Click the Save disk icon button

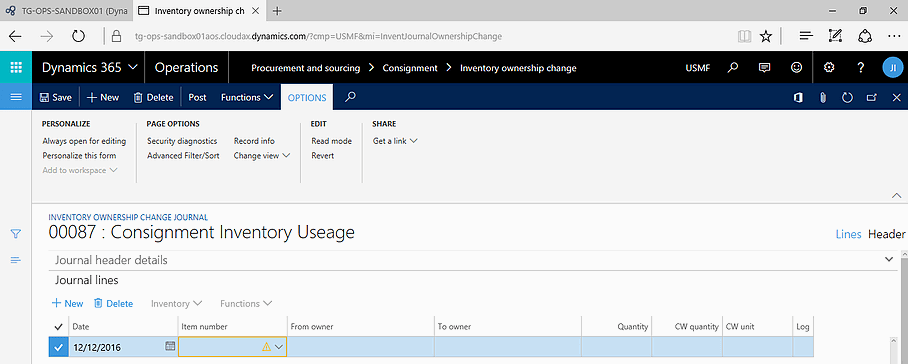coord(56,97)
